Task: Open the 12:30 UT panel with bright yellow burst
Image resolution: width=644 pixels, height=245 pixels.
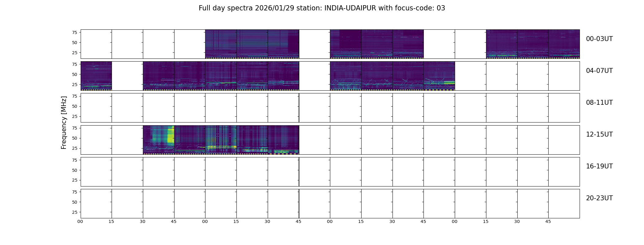Action: pyautogui.click(x=159, y=140)
